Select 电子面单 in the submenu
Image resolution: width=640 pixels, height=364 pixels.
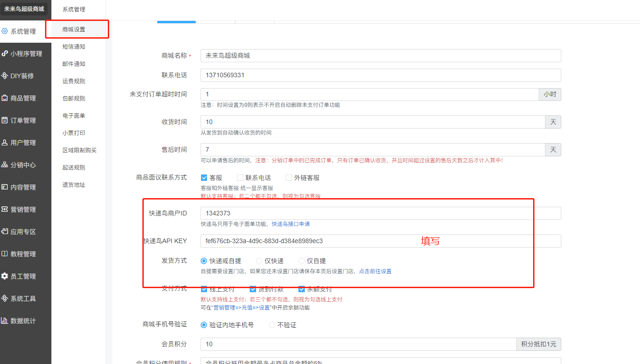74,116
